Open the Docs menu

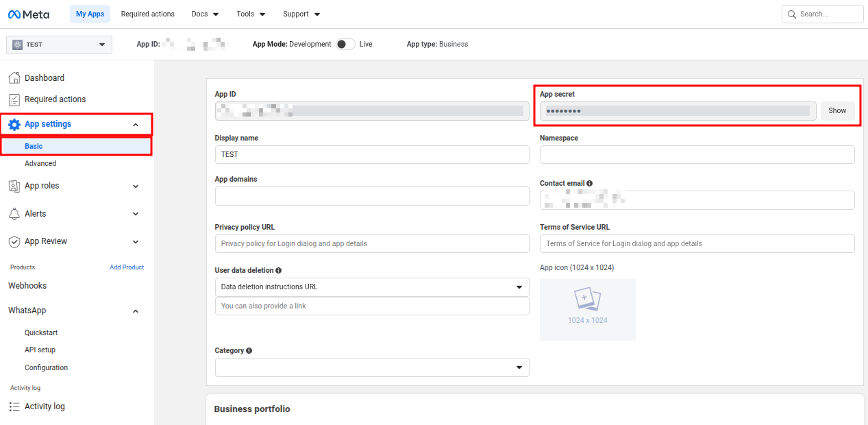click(x=205, y=14)
